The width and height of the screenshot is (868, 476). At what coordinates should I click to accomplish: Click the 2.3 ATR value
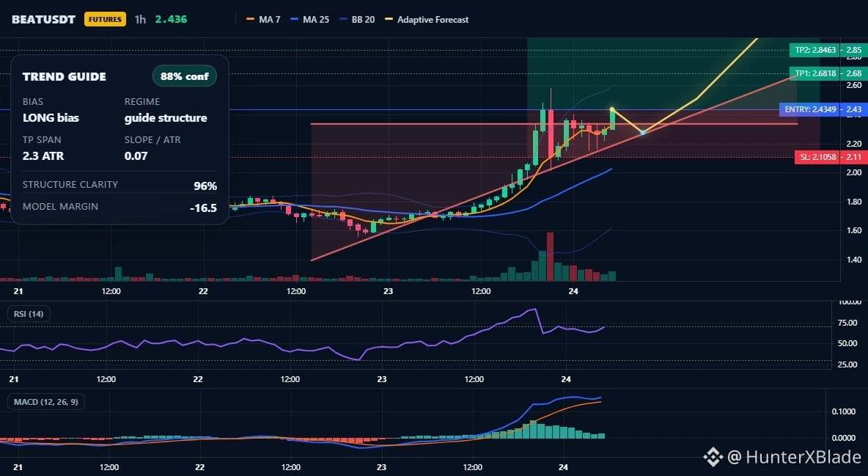[x=43, y=155]
